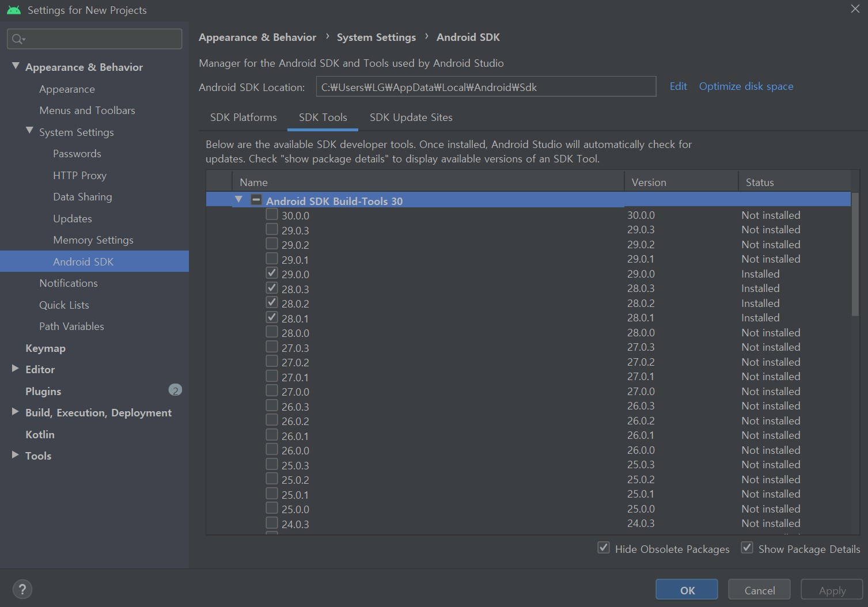868x607 pixels.
Task: Click the Status column header
Action: (x=794, y=182)
